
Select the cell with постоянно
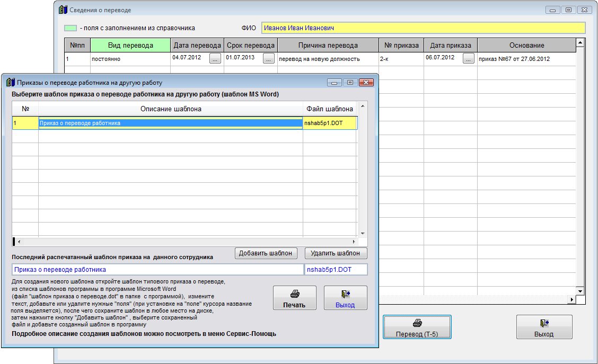[130, 59]
